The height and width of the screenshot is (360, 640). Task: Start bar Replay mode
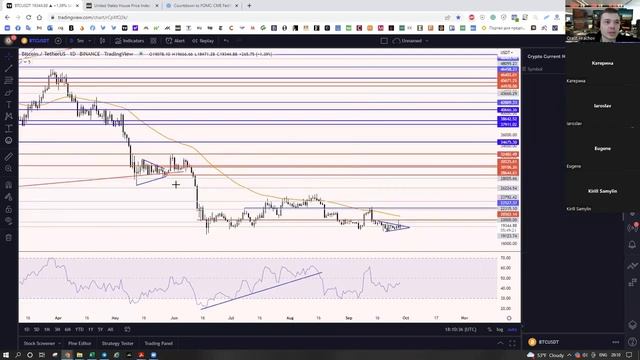pos(203,41)
